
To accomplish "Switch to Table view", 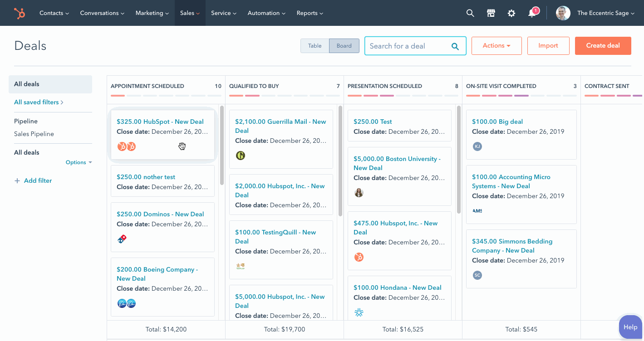I will (315, 46).
